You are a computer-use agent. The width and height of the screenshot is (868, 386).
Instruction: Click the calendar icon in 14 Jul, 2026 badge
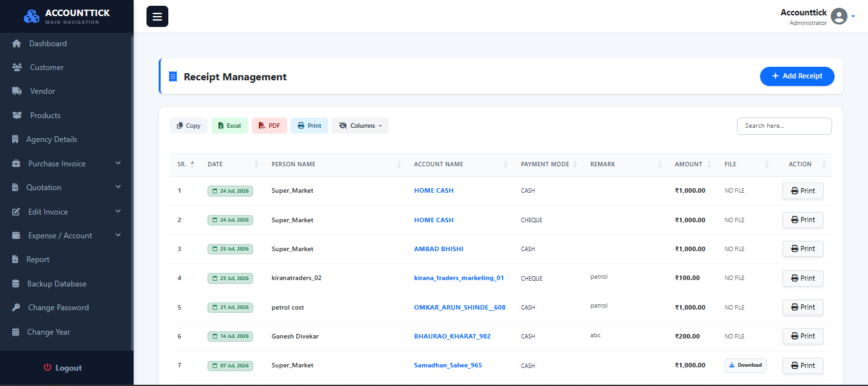pos(215,337)
